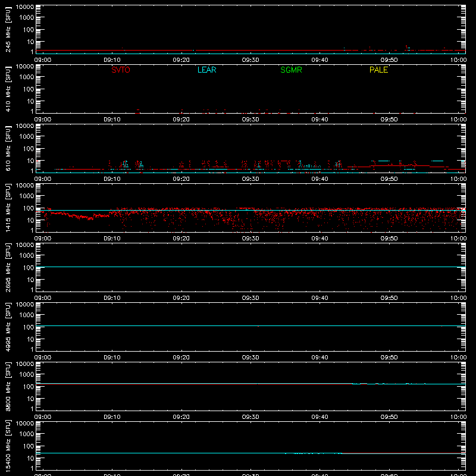Click the 09:40 tick under the 1415 MHz panel
476x476 pixels.
click(320, 239)
